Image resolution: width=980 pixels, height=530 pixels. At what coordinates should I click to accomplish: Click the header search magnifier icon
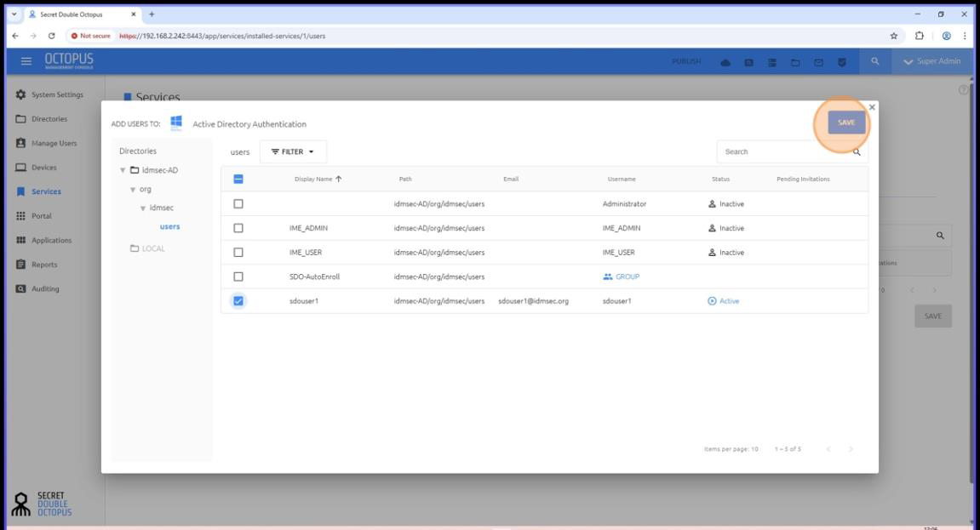coord(875,61)
